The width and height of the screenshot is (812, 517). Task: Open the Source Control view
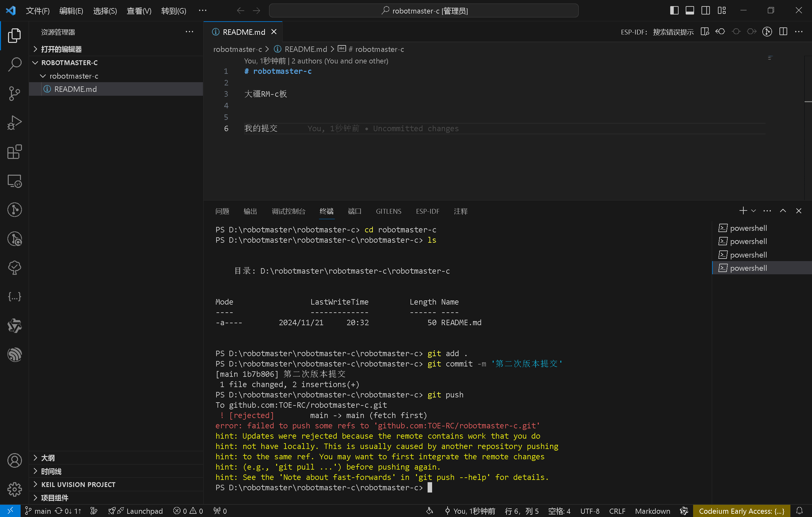(15, 93)
